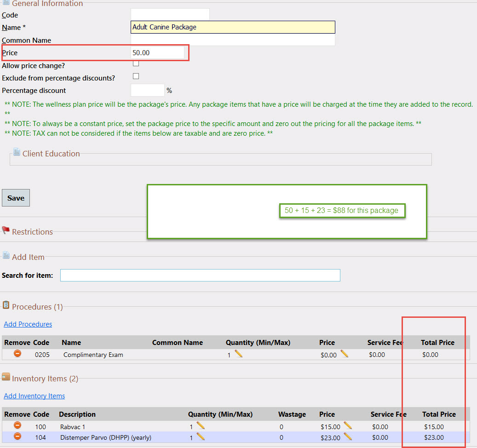Screen dimensions: 477x448
Task: Edit price pencil for Complimentary Exam
Action: coord(345,354)
